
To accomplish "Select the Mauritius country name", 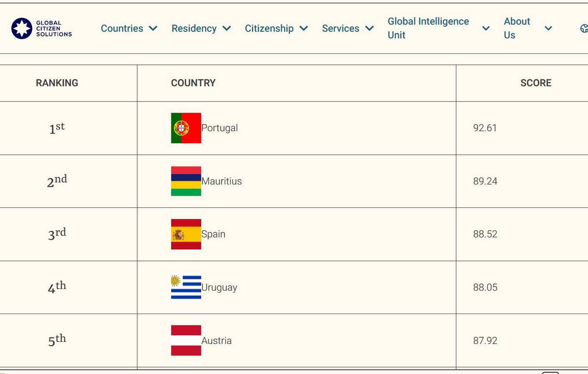I will tap(222, 181).
